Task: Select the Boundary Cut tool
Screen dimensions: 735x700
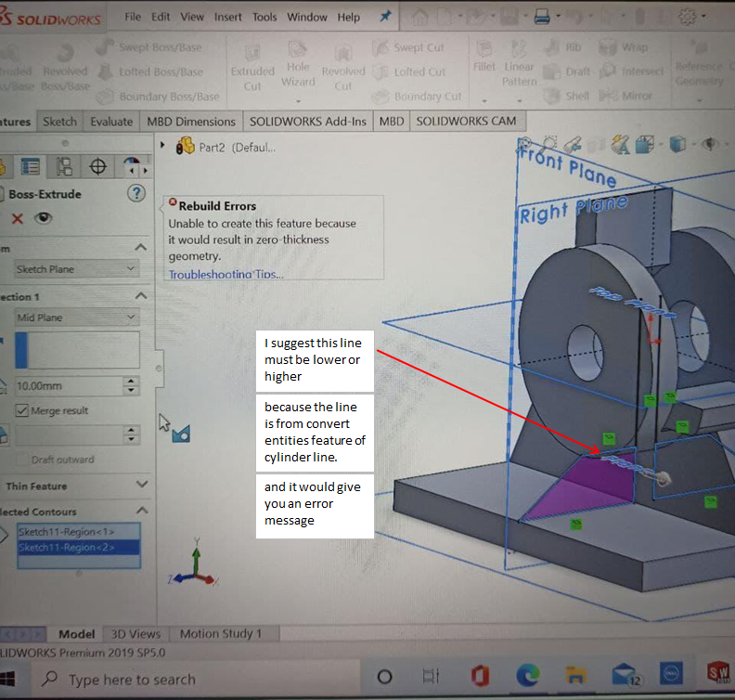Action: click(418, 97)
